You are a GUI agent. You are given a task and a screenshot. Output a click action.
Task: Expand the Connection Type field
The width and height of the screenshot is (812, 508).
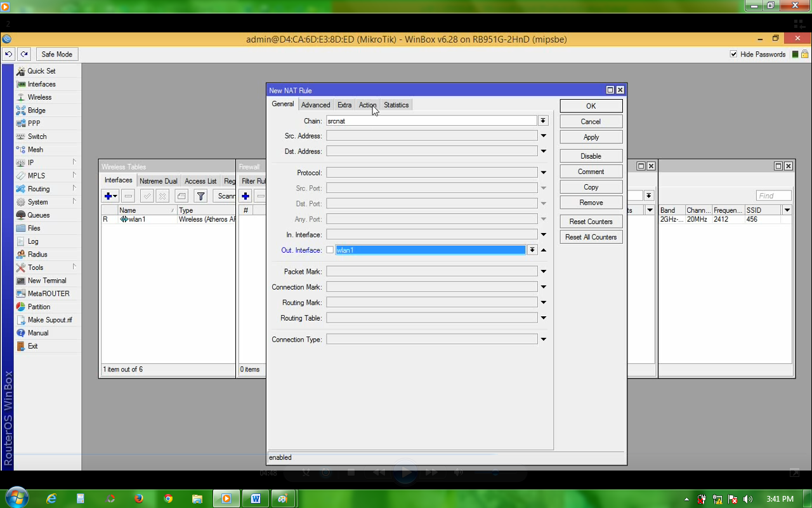click(x=544, y=340)
